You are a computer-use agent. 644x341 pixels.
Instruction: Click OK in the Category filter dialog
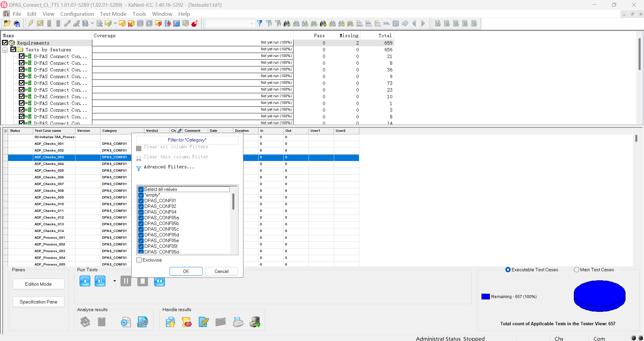coord(186,271)
